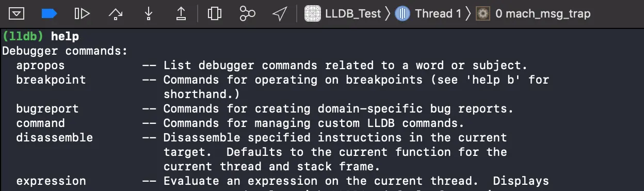Click the help command at the lldb prompt
This screenshot has height=191, width=644.
pos(65,37)
